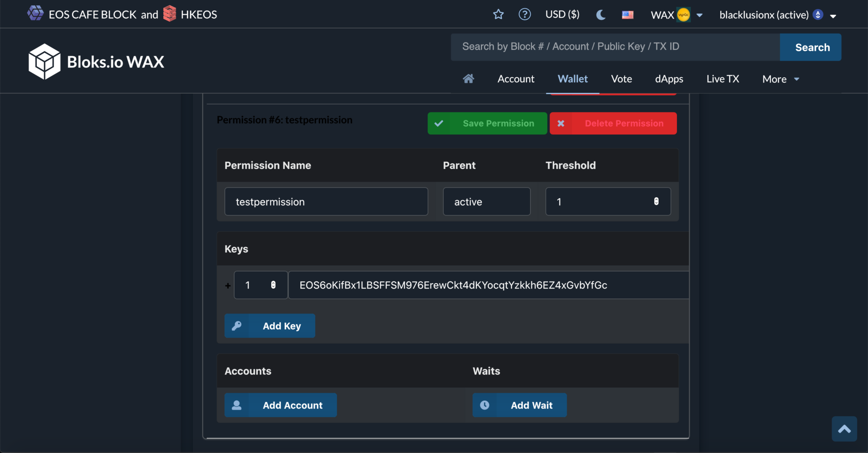Edit the EOS public key field
868x453 pixels.
[489, 285]
